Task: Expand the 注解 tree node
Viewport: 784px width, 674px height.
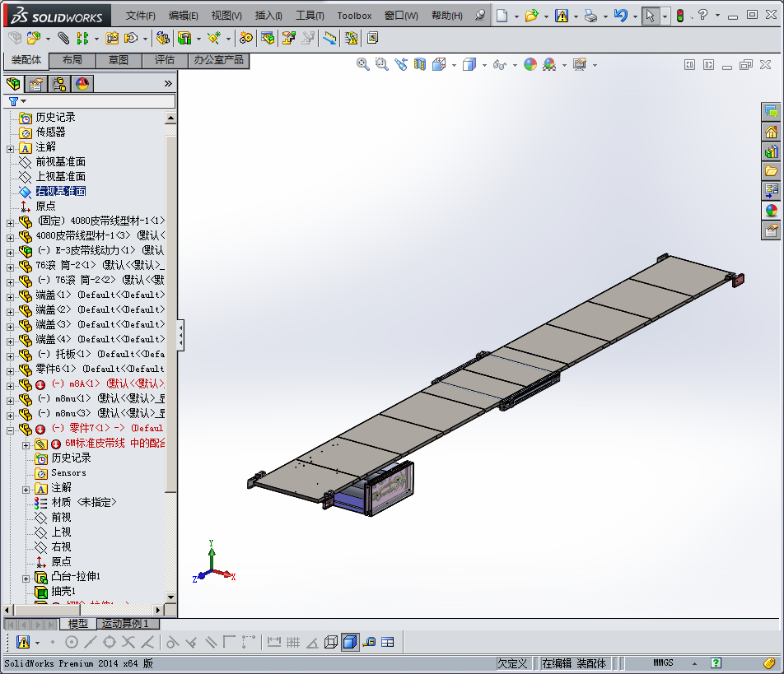Action: (x=10, y=149)
